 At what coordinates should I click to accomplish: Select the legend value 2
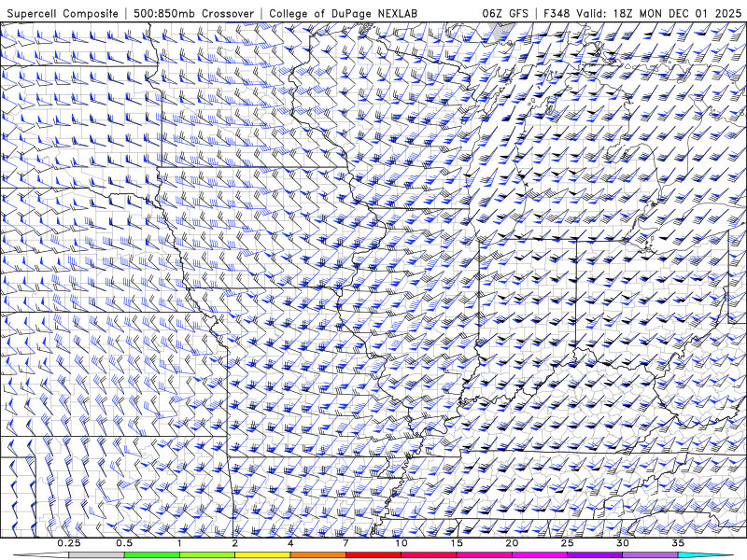235,543
